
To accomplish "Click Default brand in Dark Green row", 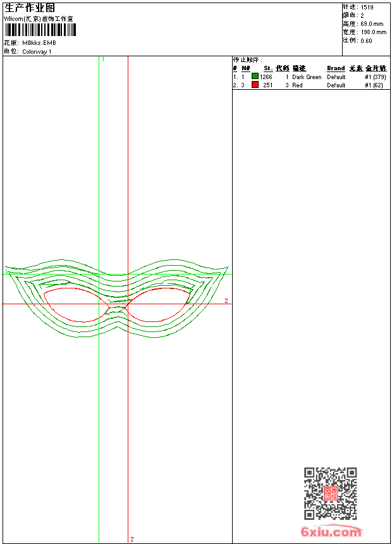I will point(336,77).
